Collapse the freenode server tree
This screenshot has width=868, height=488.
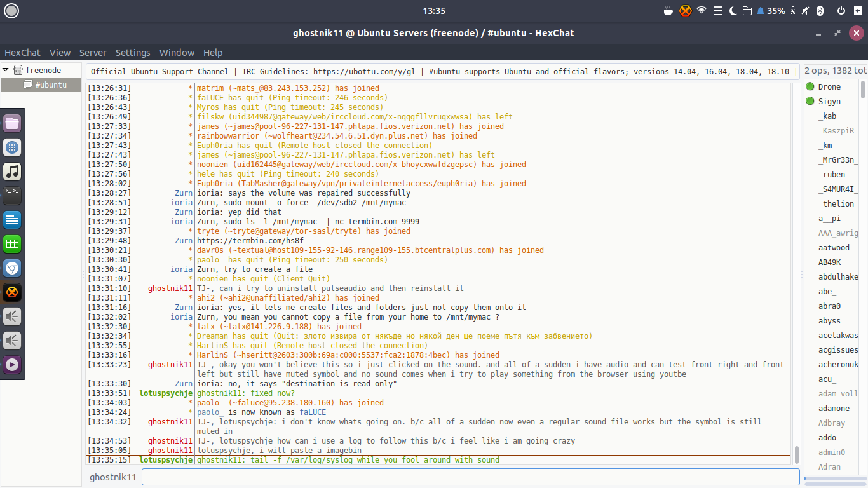coord(6,70)
